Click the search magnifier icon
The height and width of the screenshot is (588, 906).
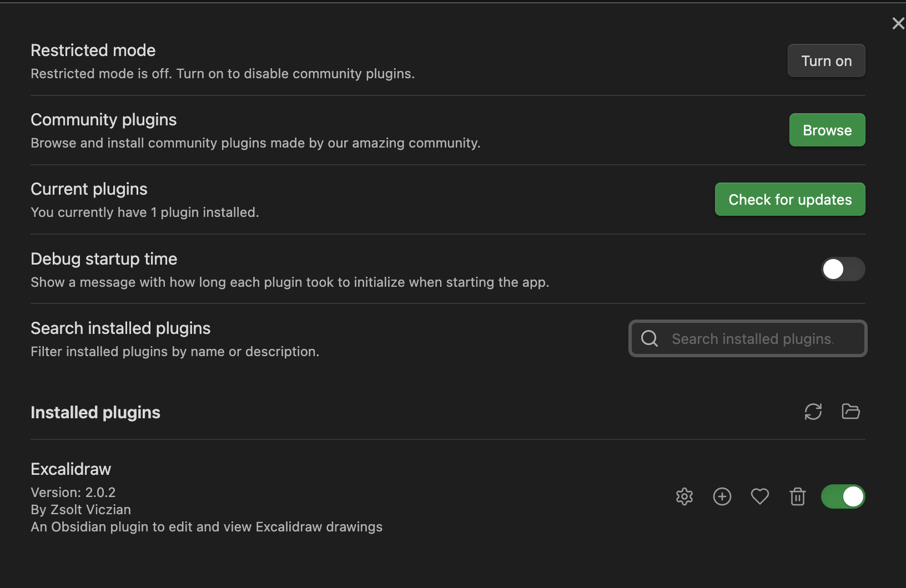coord(649,338)
